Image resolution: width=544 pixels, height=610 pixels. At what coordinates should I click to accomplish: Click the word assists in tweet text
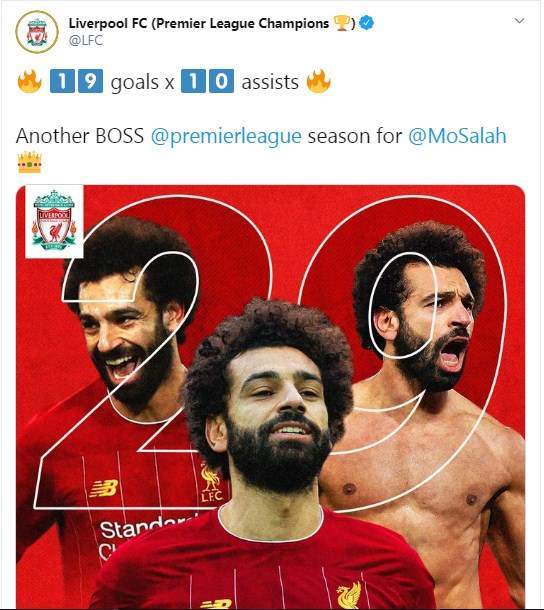(x=270, y=82)
